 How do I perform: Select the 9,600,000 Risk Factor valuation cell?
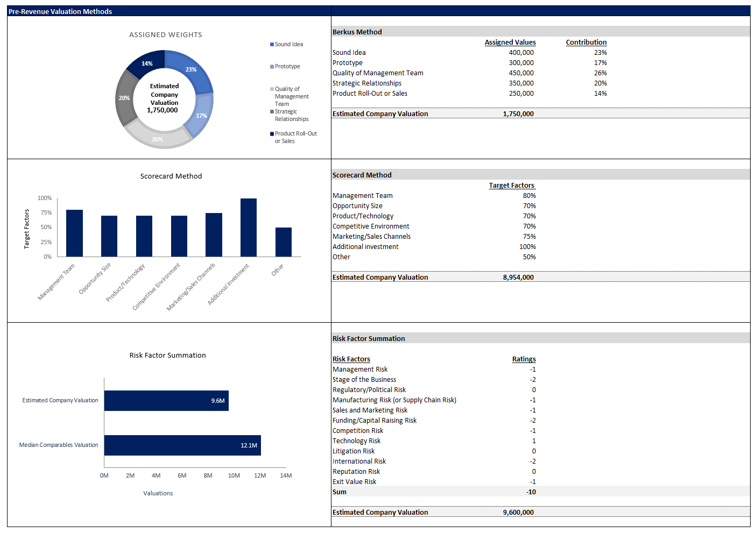point(518,513)
